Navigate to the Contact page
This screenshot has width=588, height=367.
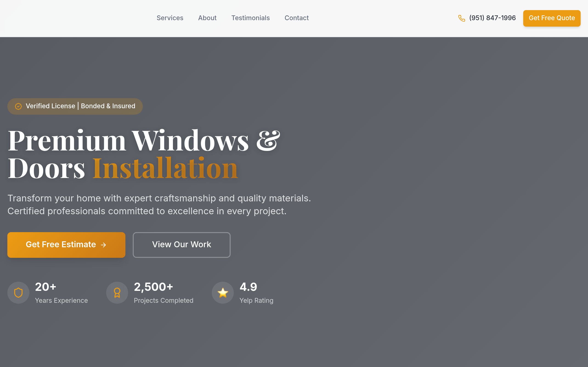coord(297,18)
